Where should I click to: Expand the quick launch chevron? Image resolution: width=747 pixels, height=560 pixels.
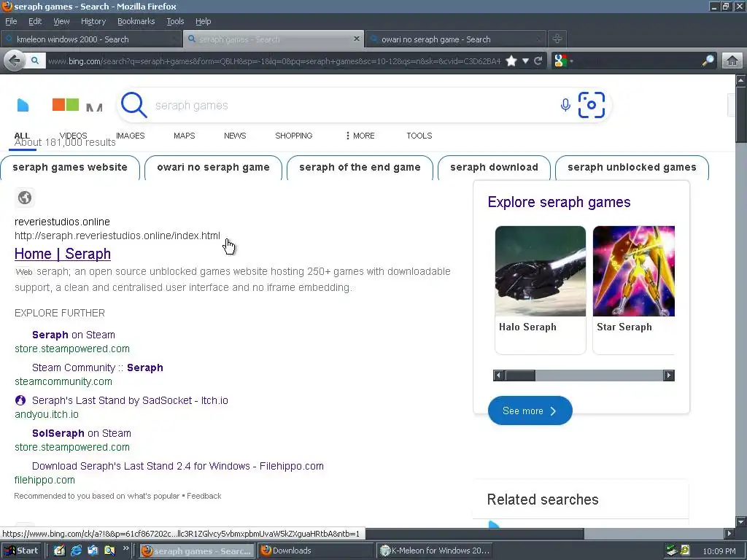[125, 548]
